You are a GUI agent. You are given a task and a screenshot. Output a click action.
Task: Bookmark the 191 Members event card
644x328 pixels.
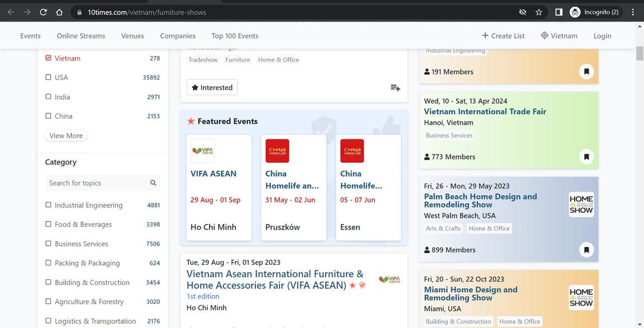click(x=586, y=72)
